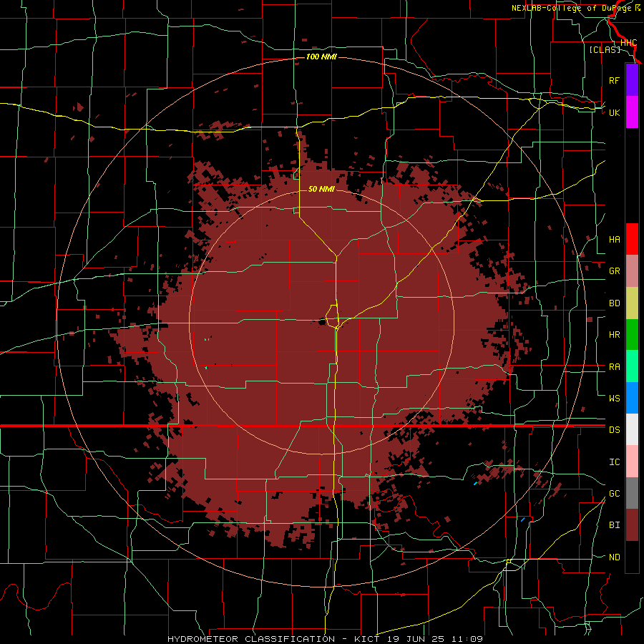
Task: Click the RF purple legend swatch
Action: click(632, 80)
